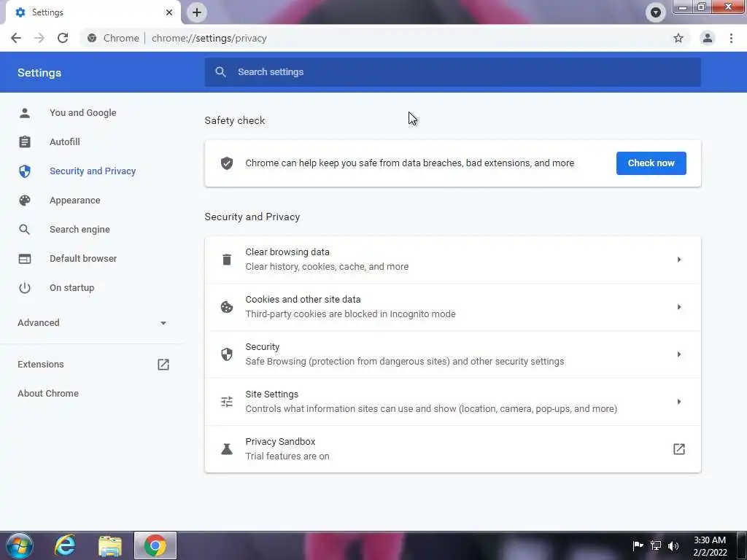The image size is (747, 560).
Task: Open Privacy Sandbox external link icon
Action: click(x=679, y=449)
